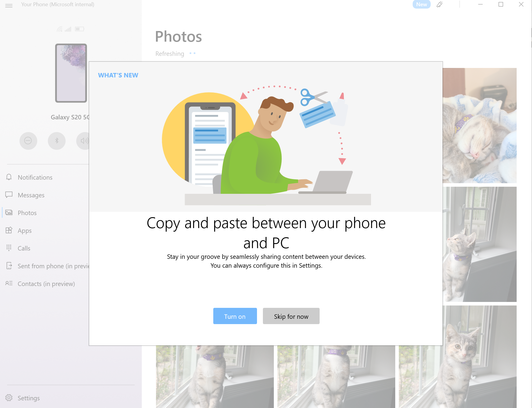Click the New badge pill
Viewport: 532px width, 408px height.
click(422, 4)
